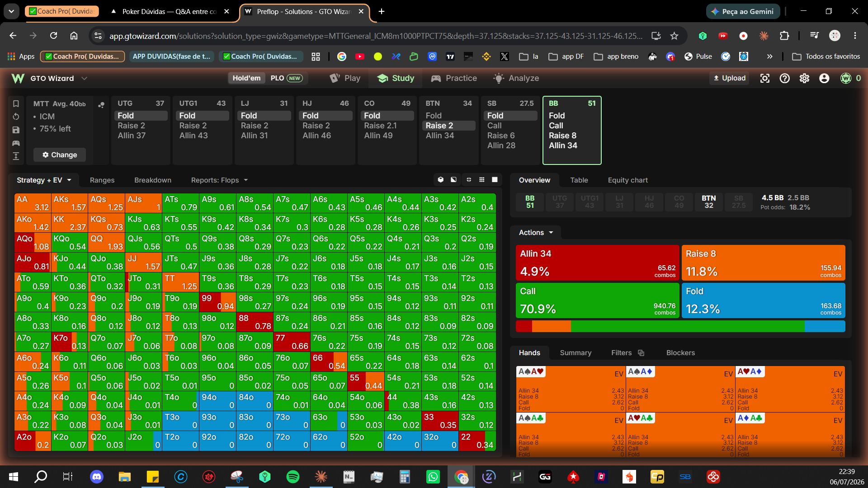
Task: Go to the Practice section
Action: (454, 78)
